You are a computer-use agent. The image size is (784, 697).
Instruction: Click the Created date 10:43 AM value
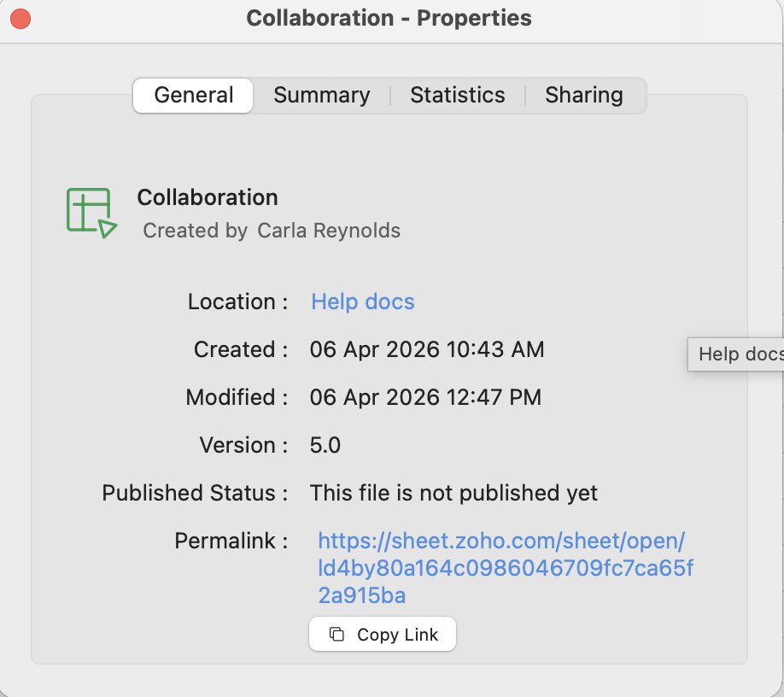point(427,349)
